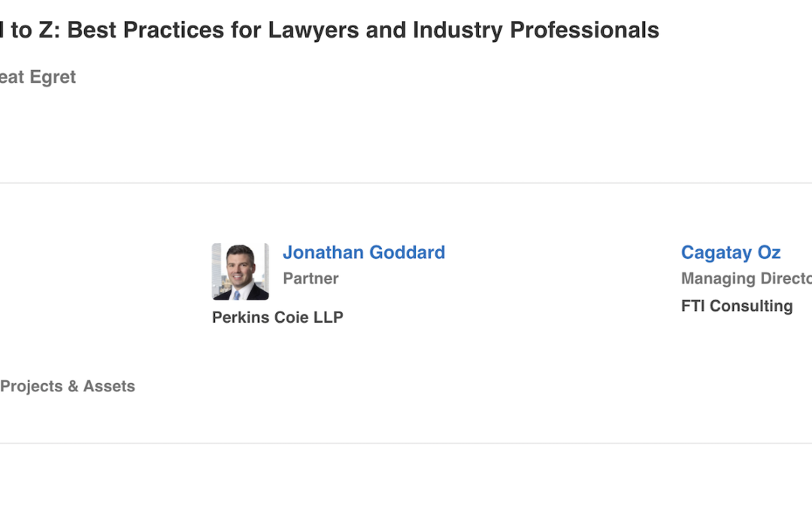Click the divider line above the speakers
The height and width of the screenshot is (508, 812).
coord(406,183)
